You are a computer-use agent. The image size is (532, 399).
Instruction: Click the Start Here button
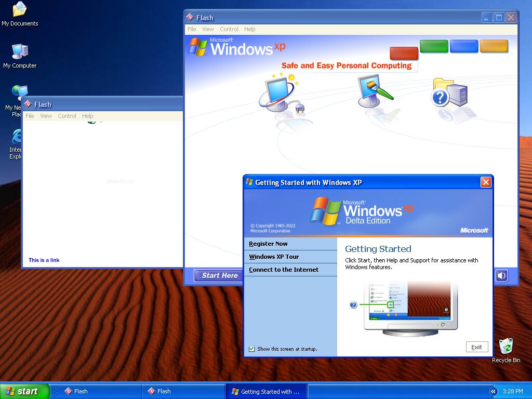point(220,275)
